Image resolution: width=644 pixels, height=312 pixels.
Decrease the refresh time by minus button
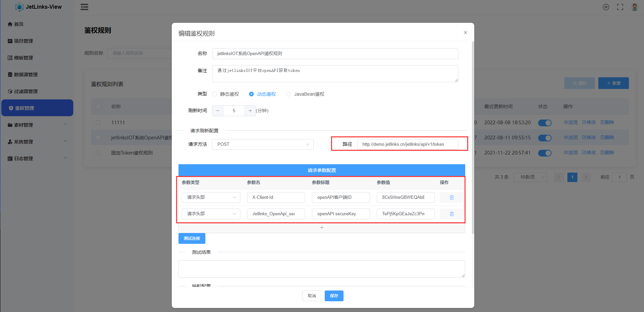[x=217, y=111]
